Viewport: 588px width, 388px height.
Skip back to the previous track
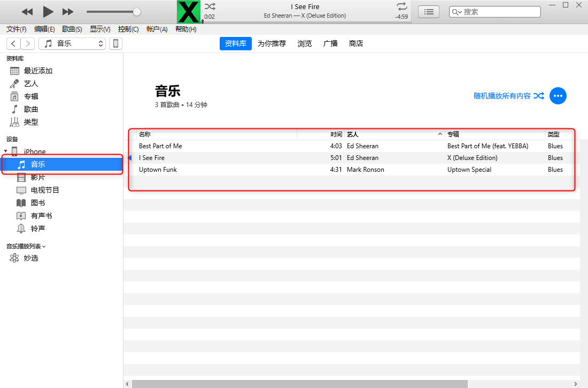27,12
